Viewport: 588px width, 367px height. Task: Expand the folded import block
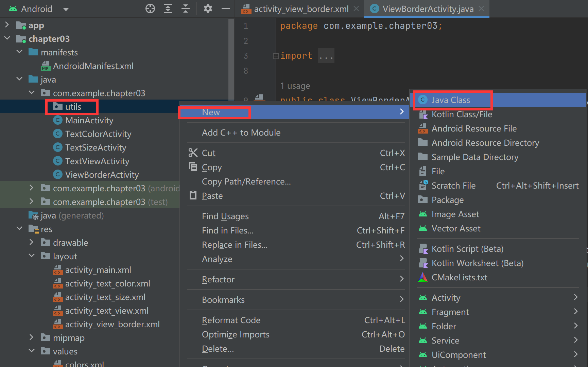pyautogui.click(x=276, y=56)
